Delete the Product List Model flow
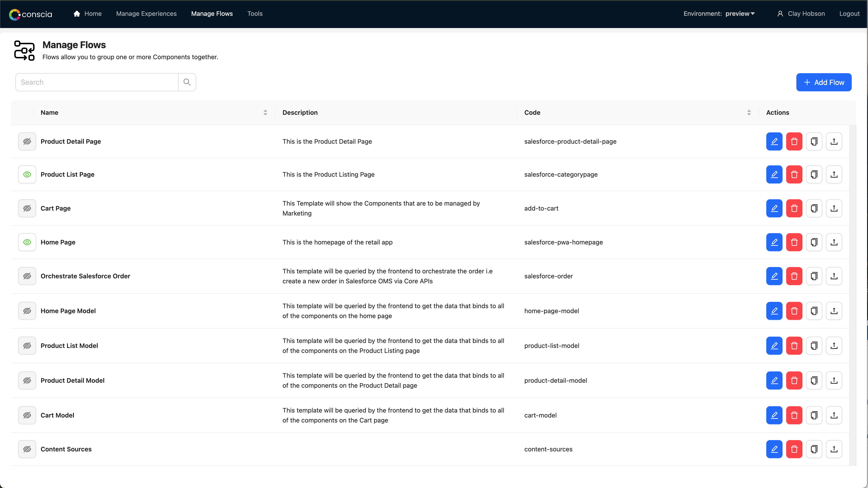Screen dimensions: 868x488 point(794,345)
